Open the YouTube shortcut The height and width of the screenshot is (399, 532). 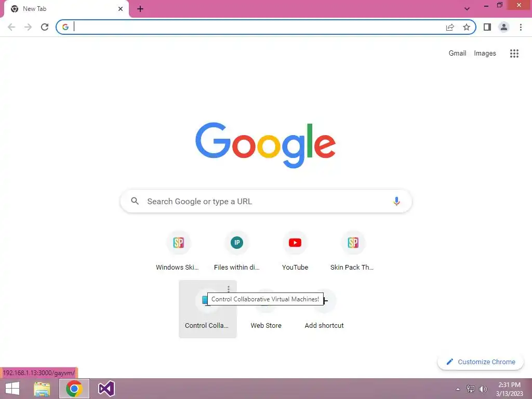click(295, 251)
